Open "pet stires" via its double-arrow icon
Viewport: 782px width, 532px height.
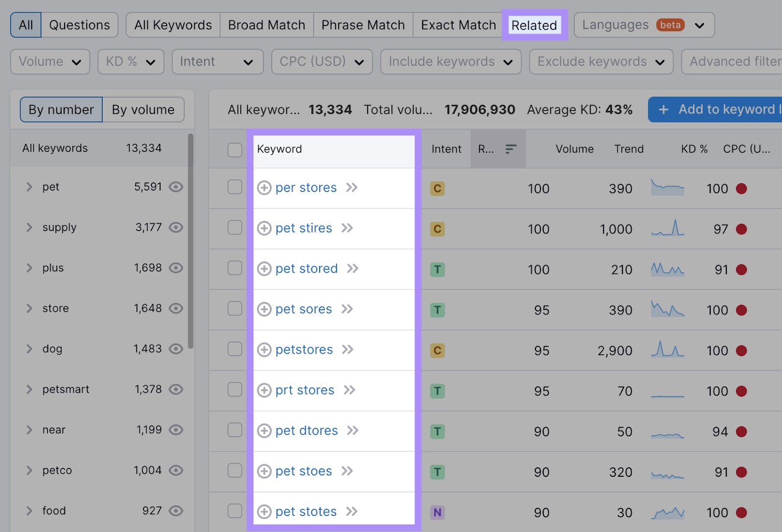(347, 228)
